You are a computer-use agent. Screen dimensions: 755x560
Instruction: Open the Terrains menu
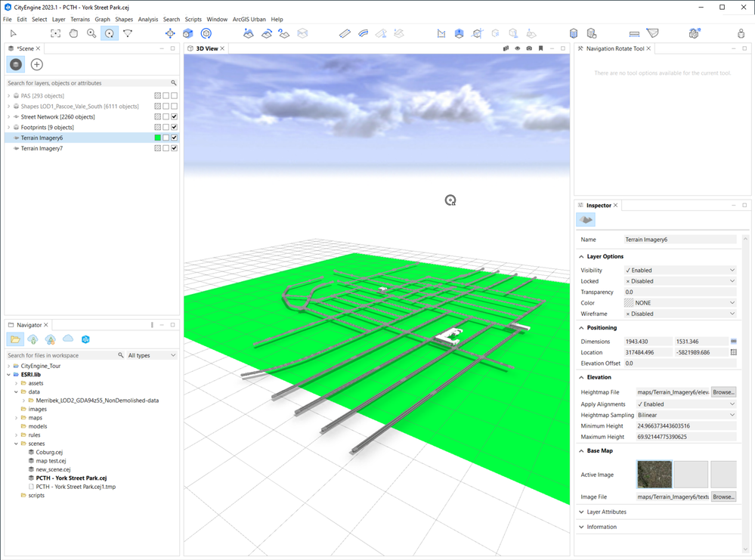80,19
